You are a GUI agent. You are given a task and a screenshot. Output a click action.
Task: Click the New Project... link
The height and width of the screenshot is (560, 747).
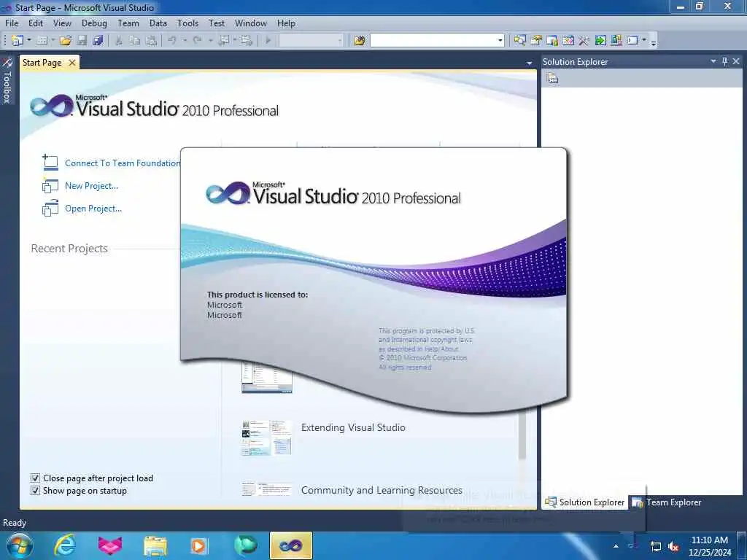coord(91,186)
